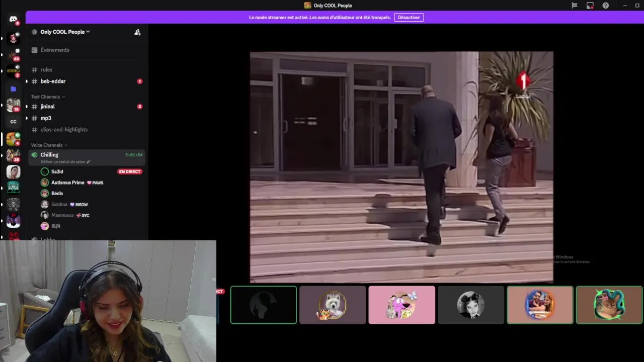Open the server icon with 60 badge
The height and width of the screenshot is (362, 644).
pyautogui.click(x=13, y=54)
